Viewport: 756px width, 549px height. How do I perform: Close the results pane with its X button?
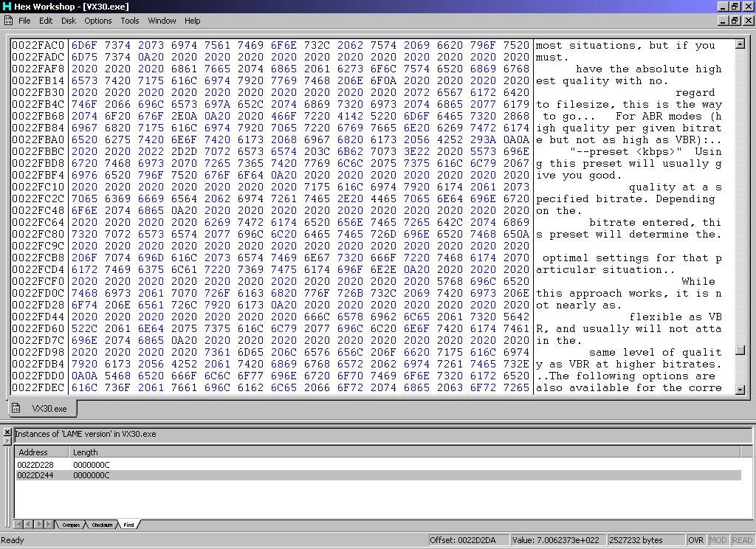[x=7, y=432]
